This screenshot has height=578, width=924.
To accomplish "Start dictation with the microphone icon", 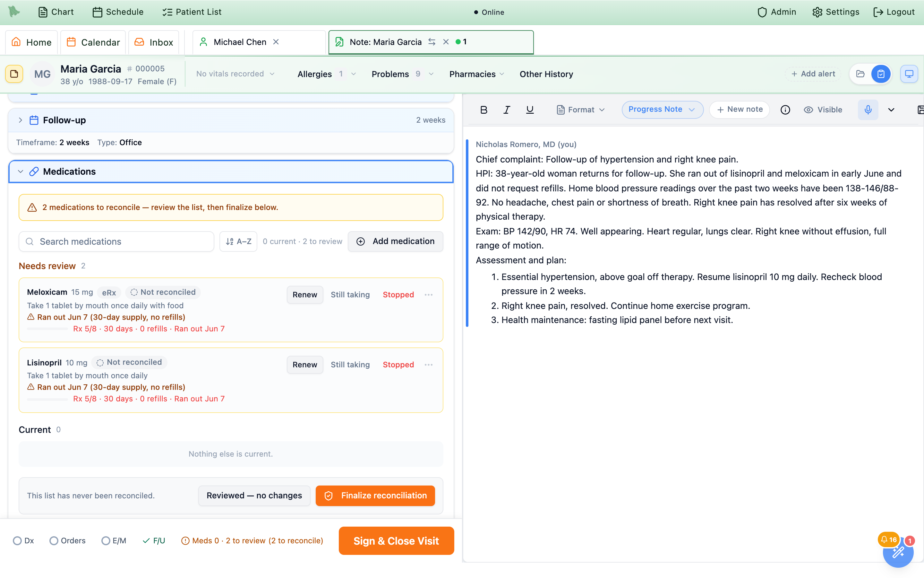I will 868,110.
